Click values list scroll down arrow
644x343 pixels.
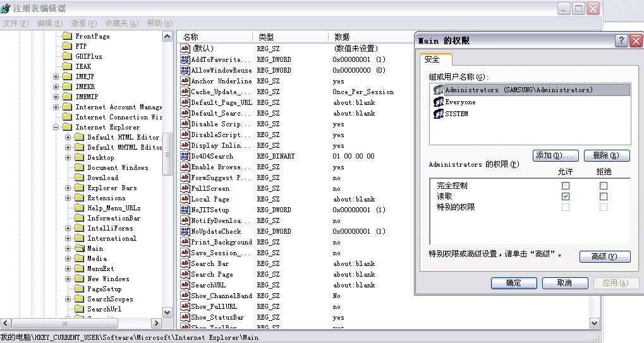(x=594, y=323)
